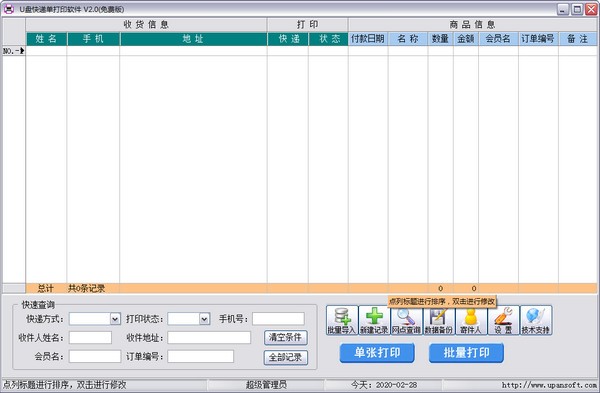
Task: Sort by the 姓名 column header
Action: pos(46,39)
